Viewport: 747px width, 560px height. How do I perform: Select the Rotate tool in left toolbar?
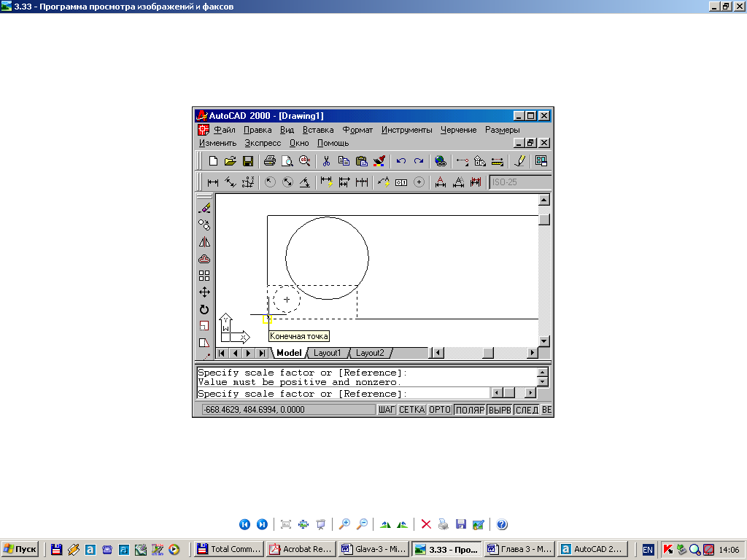click(204, 309)
